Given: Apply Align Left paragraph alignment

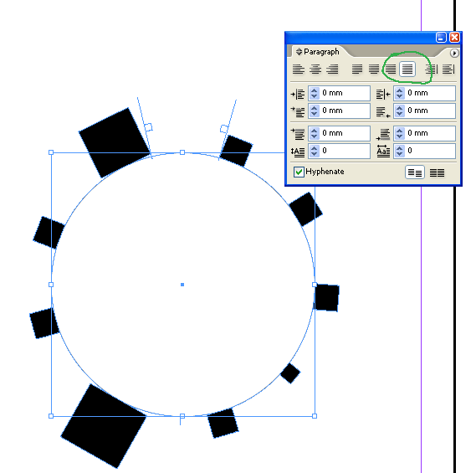Looking at the screenshot, I should [299, 69].
